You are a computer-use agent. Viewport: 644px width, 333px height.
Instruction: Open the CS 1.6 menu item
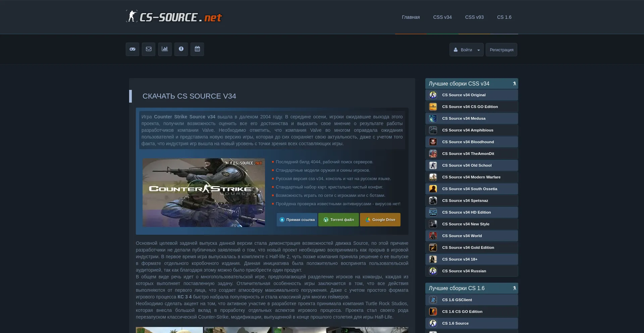[x=504, y=17]
